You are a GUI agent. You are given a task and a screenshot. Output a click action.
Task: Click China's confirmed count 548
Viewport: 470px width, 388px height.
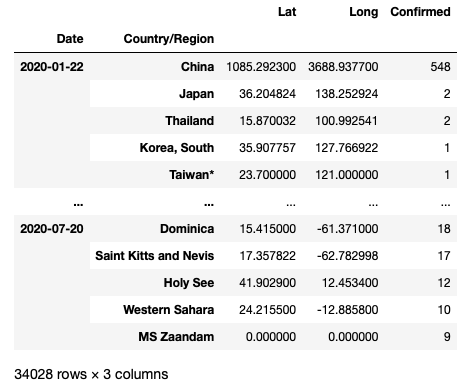440,67
